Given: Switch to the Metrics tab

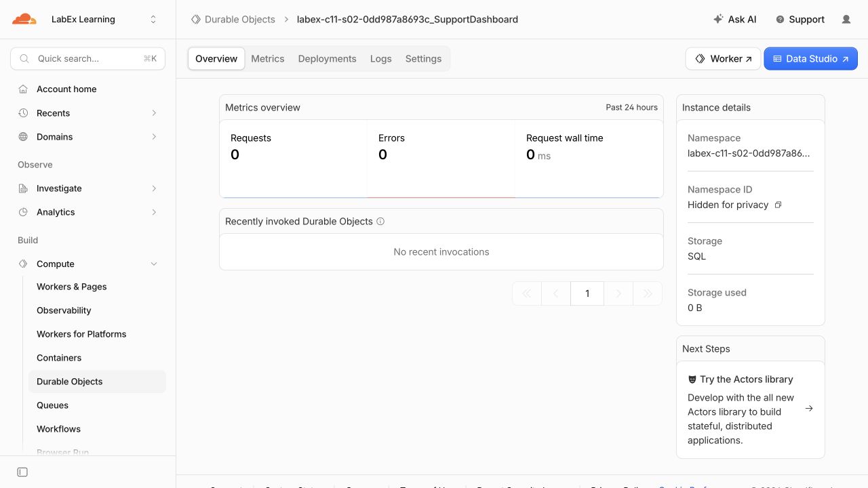Looking at the screenshot, I should (x=268, y=59).
